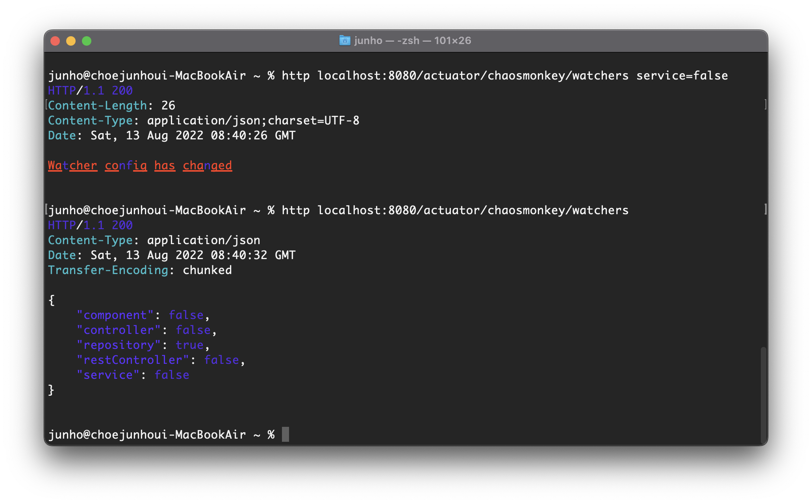
Task: Click the first HTTP/1.1 200 status line
Action: point(90,91)
